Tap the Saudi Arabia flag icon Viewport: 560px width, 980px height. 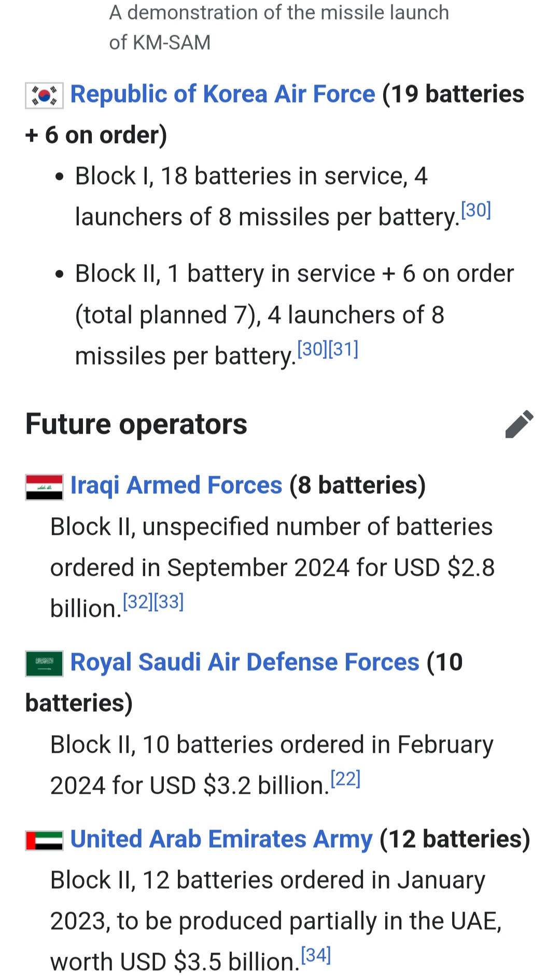pos(44,664)
